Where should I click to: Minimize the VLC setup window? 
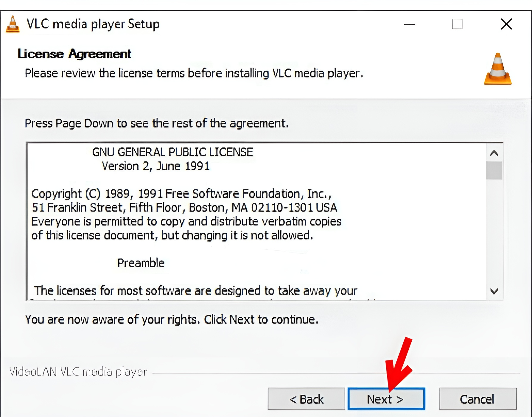click(409, 24)
